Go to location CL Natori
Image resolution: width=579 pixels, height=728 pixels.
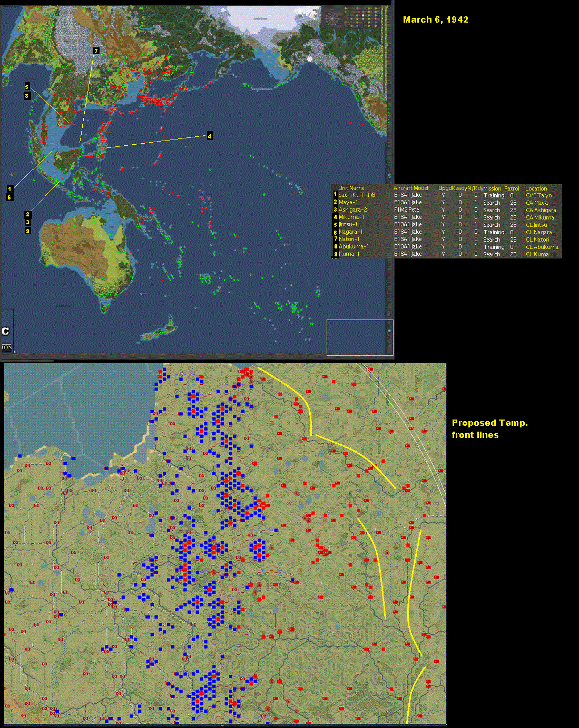[537, 240]
